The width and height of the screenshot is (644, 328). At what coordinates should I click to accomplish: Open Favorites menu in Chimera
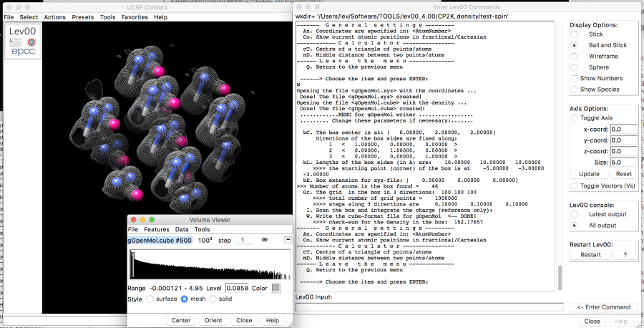[135, 16]
